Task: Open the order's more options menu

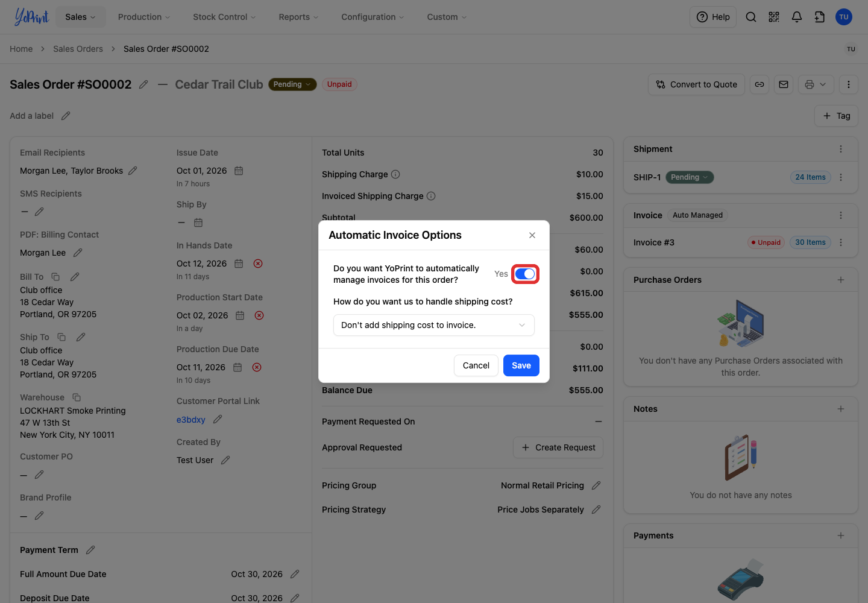Action: pos(849,84)
